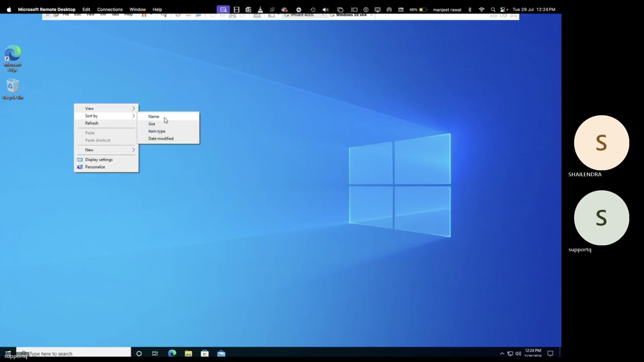This screenshot has width=644, height=362.
Task: Open Spotlight search magnifier icon
Action: [493, 9]
